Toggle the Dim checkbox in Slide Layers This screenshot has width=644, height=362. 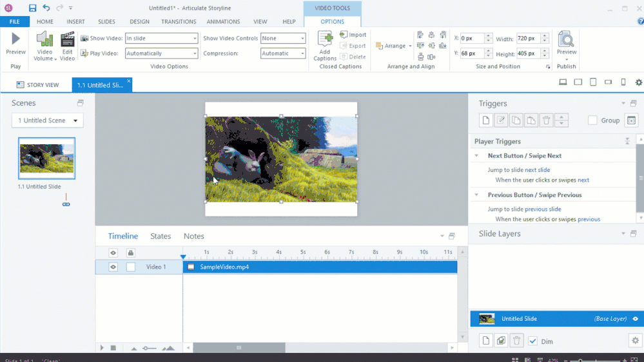532,341
